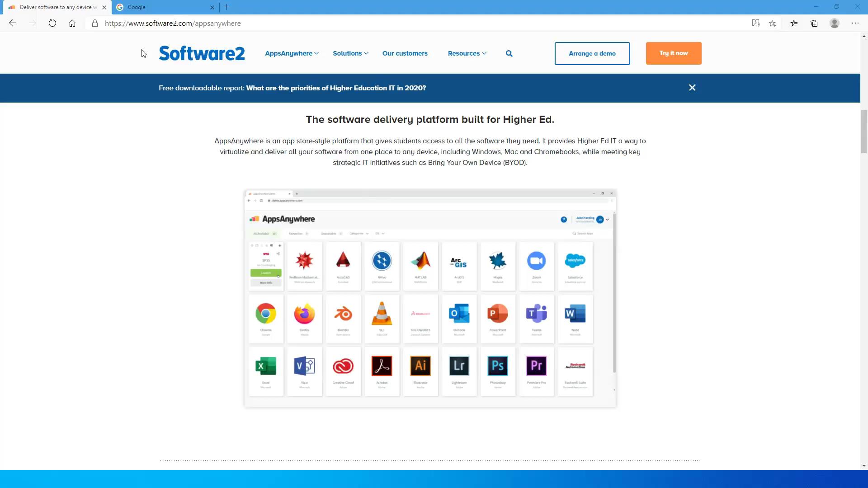Screen dimensions: 868x488
Task: Click the Software2 logo
Action: (x=202, y=53)
